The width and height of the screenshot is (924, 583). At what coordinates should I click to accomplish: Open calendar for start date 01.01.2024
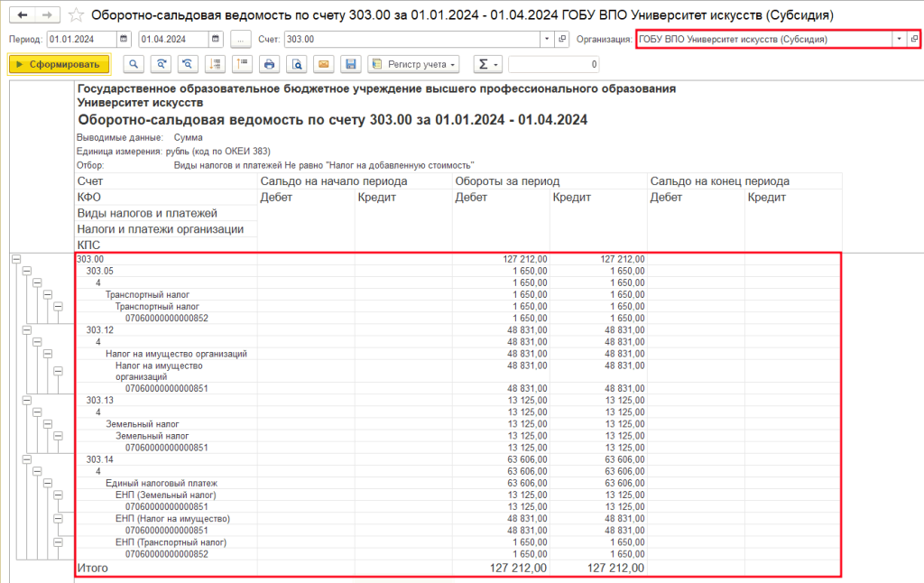(124, 39)
